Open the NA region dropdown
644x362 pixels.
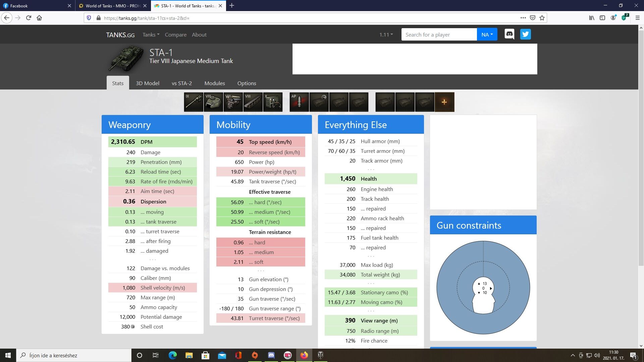point(487,35)
